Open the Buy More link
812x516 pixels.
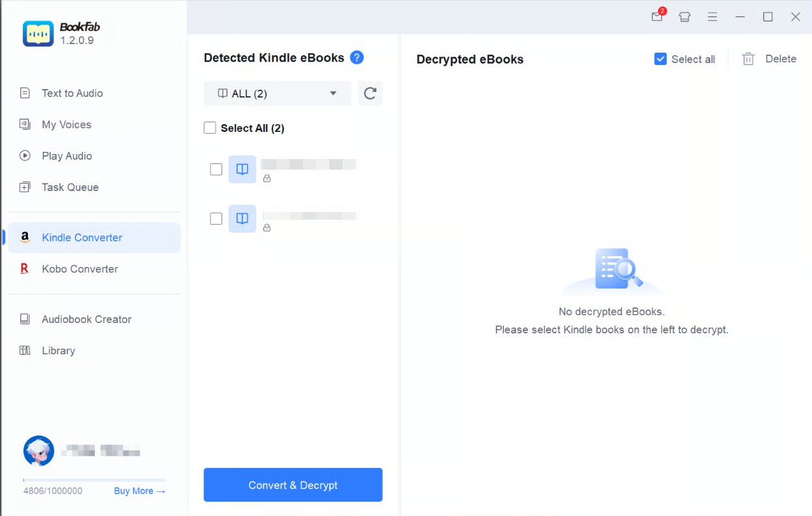click(139, 491)
